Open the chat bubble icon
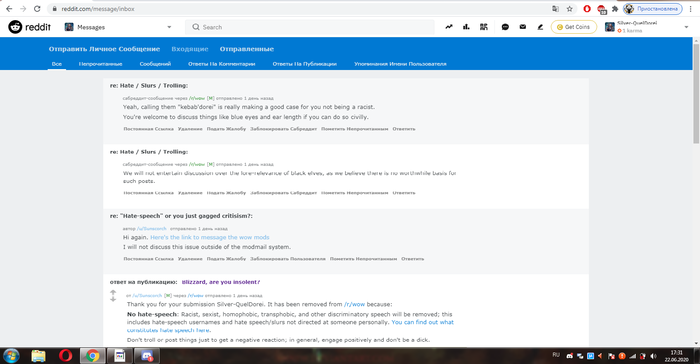Image resolution: width=700 pixels, height=364 pixels. point(505,27)
